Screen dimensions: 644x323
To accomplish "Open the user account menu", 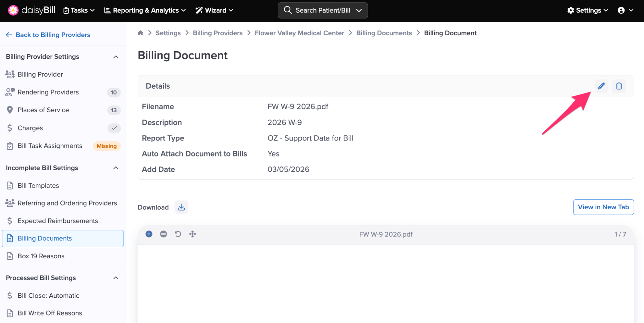I will 625,10.
